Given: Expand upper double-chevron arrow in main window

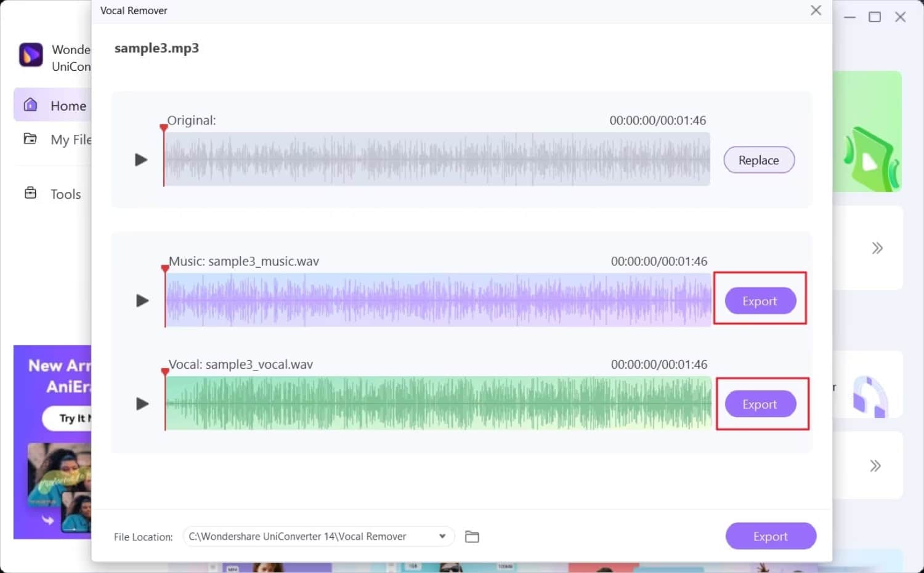Looking at the screenshot, I should point(877,248).
